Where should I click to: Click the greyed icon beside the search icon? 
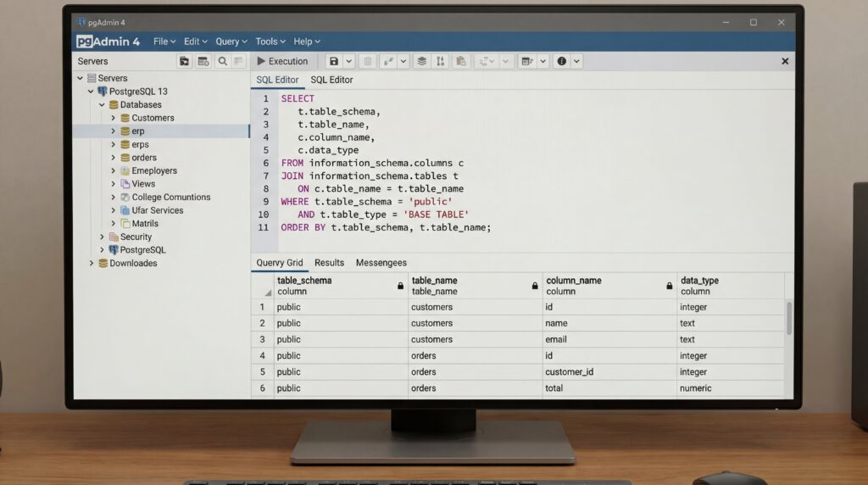point(238,61)
